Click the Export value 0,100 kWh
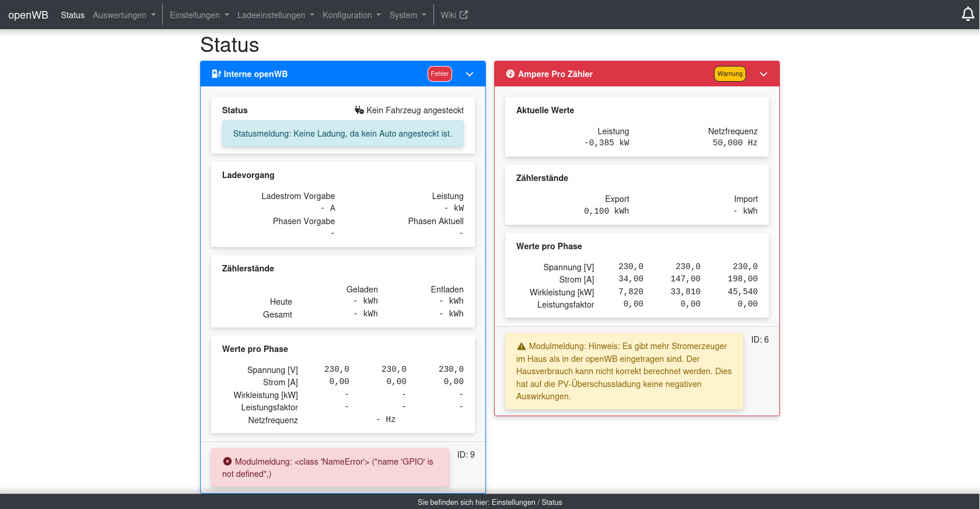The height and width of the screenshot is (509, 980). (x=607, y=211)
